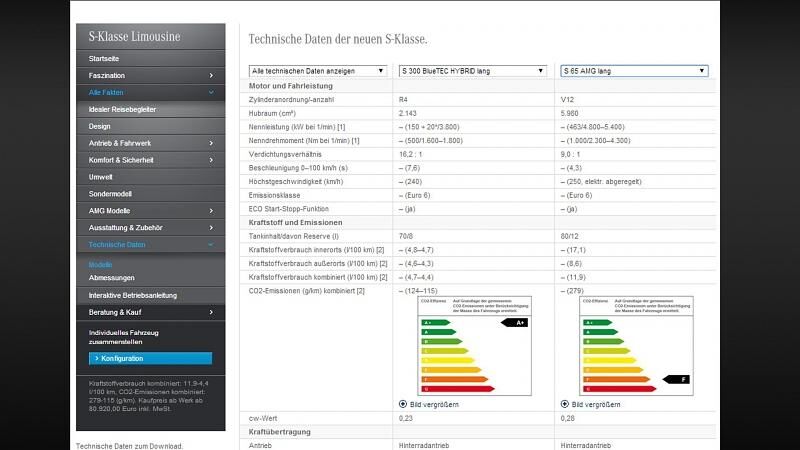Click the '250, elektr. abgeregelt' speed value

coord(603,182)
